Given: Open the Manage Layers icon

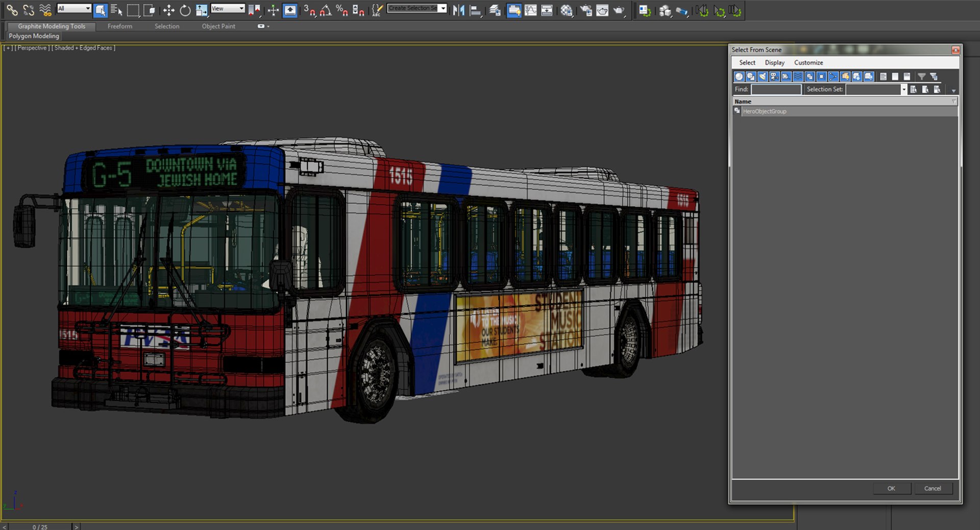Looking at the screenshot, I should (495, 10).
